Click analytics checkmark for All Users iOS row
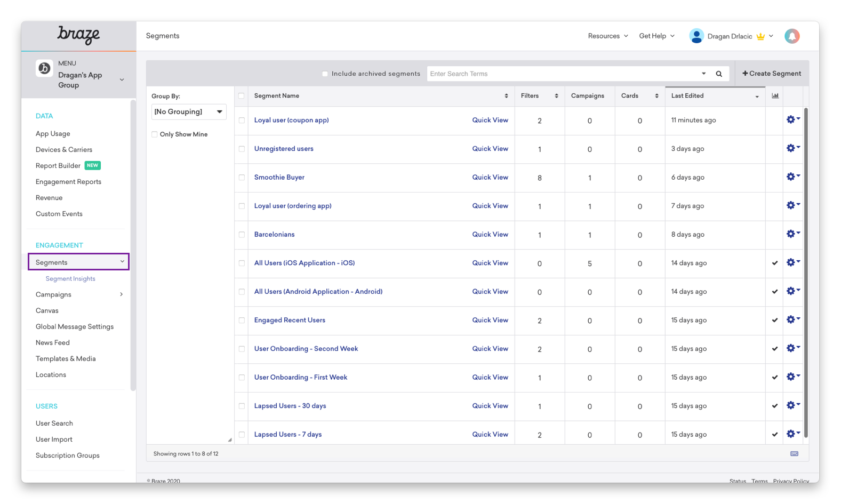 (x=775, y=263)
